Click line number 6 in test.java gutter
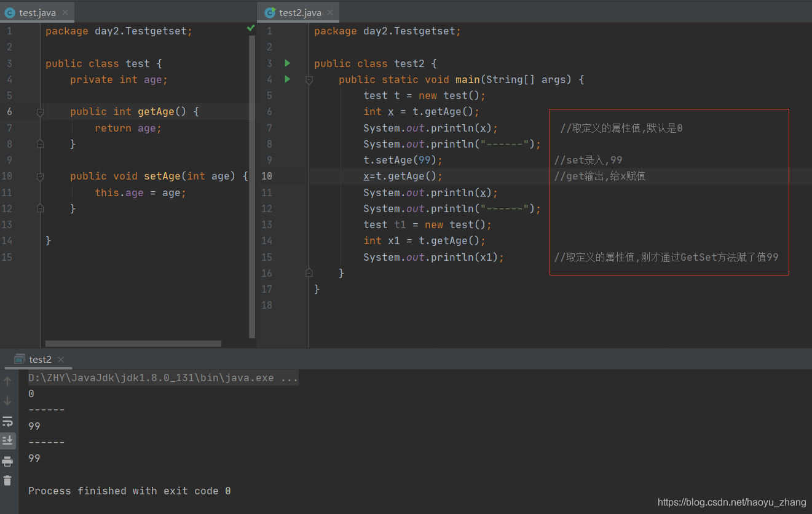 (9, 111)
